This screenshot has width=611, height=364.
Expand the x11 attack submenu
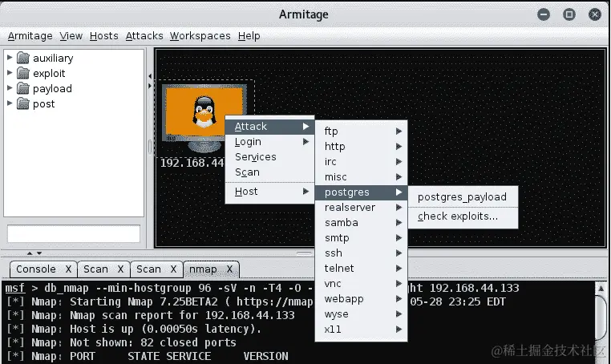[x=361, y=330]
